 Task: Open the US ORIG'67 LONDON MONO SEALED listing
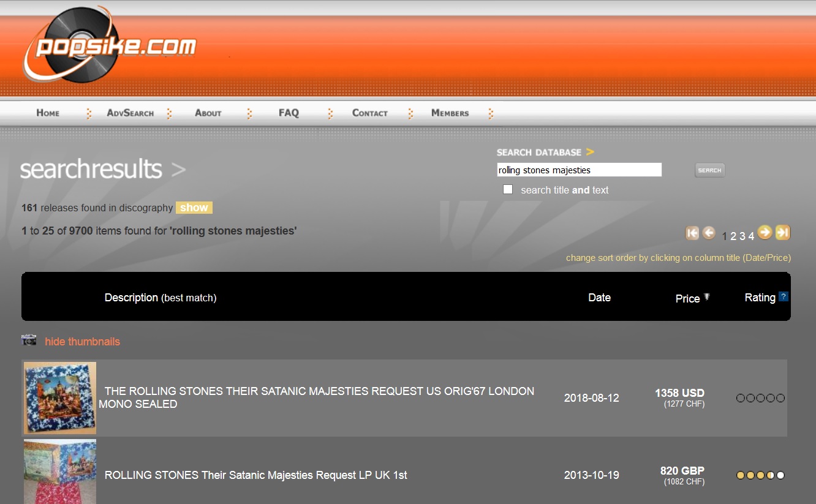316,397
